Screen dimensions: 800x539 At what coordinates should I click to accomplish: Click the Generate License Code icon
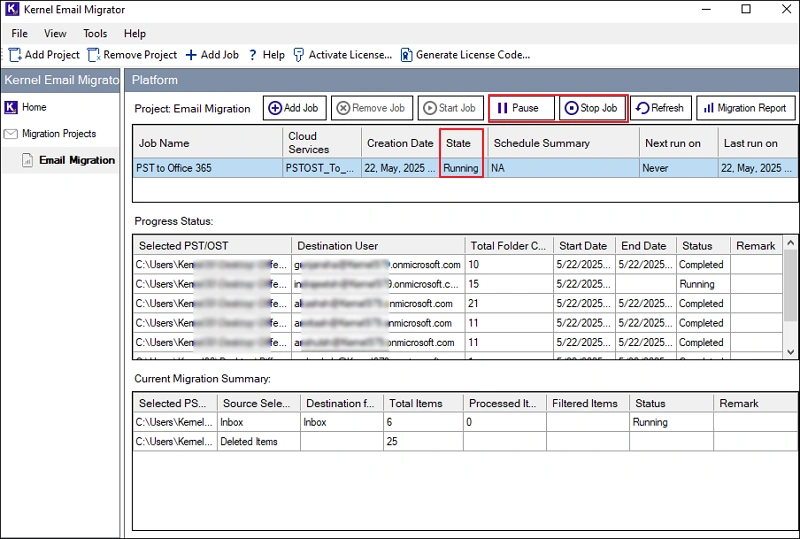[x=406, y=55]
